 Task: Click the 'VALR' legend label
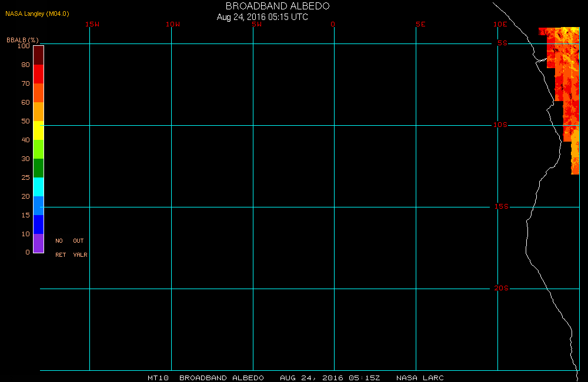pos(80,255)
